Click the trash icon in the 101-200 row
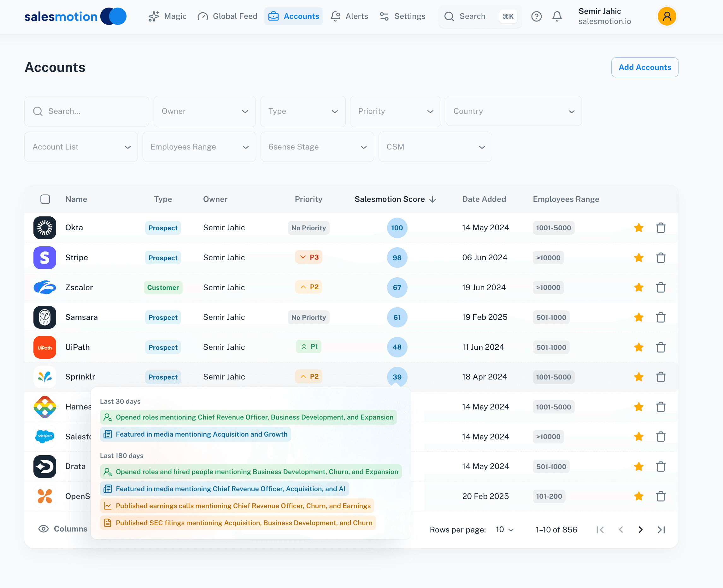723x588 pixels. click(660, 496)
